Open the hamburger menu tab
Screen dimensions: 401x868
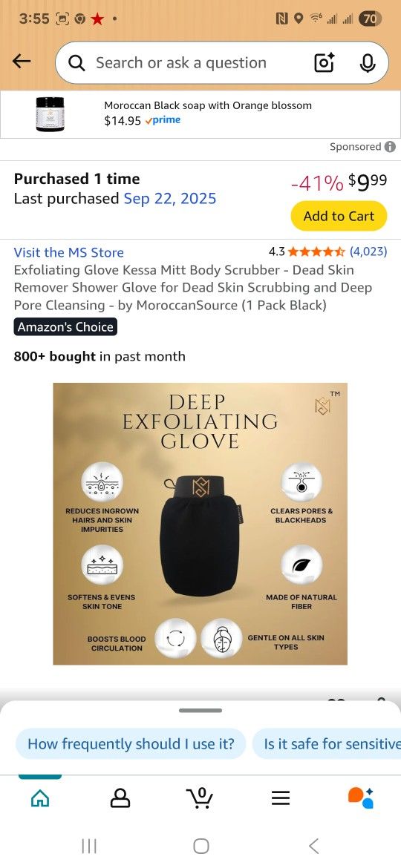tap(281, 798)
